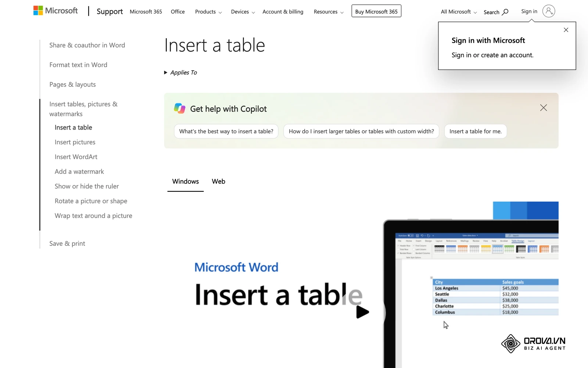588x368 pixels.
Task: Click the Microsoft Word video title
Action: point(236,267)
